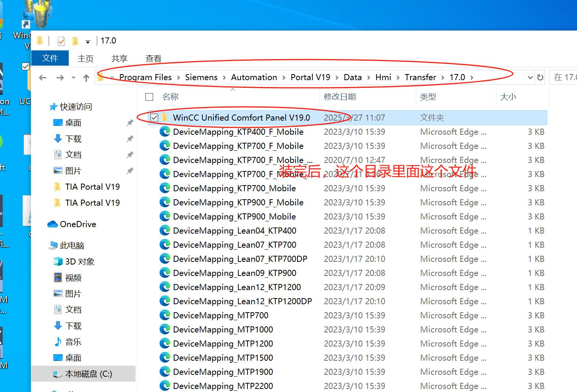Click the Edge icon of DeviceMapping_MTP700
Viewport: 577px width, 392px height.
(165, 316)
